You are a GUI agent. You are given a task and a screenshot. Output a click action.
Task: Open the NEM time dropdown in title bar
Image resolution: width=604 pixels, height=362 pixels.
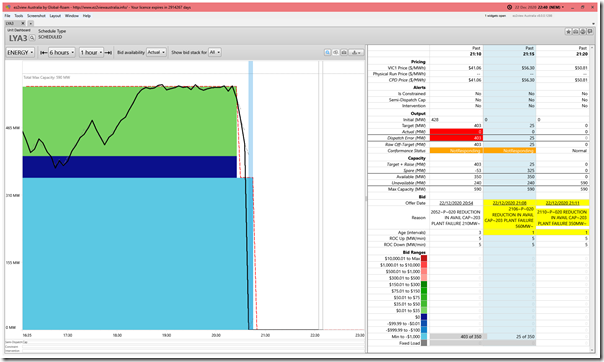click(562, 7)
